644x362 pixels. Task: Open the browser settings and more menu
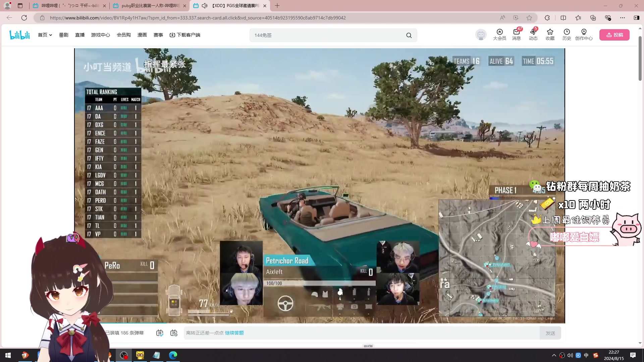623,18
